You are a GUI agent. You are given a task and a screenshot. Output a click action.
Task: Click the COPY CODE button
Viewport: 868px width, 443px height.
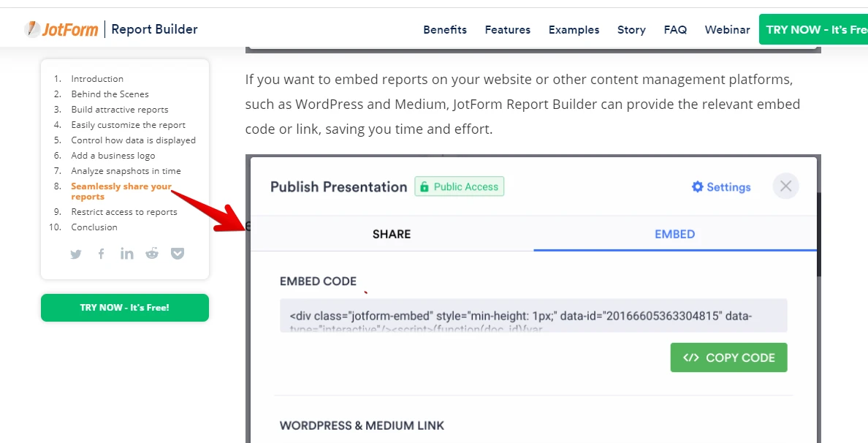point(728,357)
